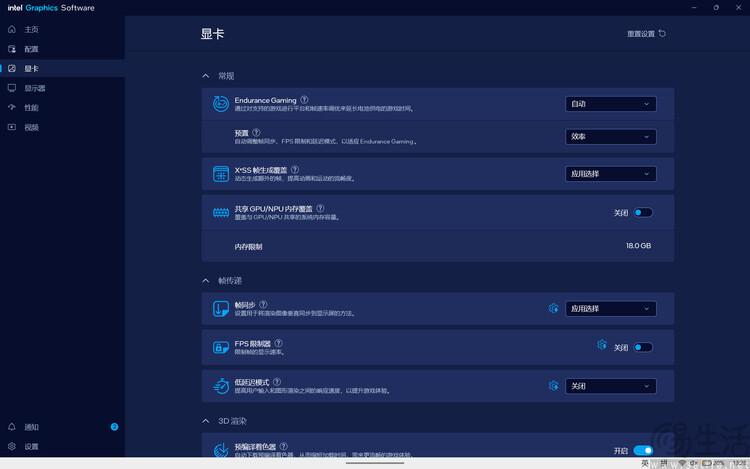This screenshot has height=469, width=750.
Task: Collapse the 常规 section
Action: [x=206, y=76]
